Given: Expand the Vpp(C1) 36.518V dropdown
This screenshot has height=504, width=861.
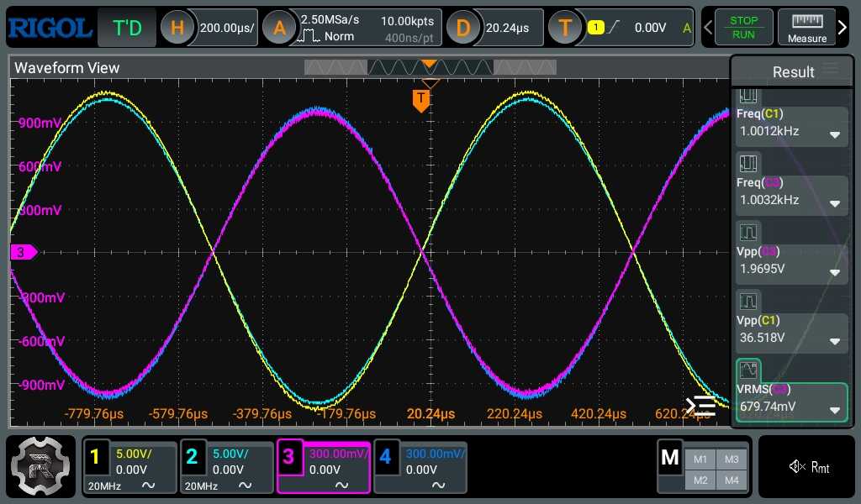Looking at the screenshot, I should click(835, 341).
